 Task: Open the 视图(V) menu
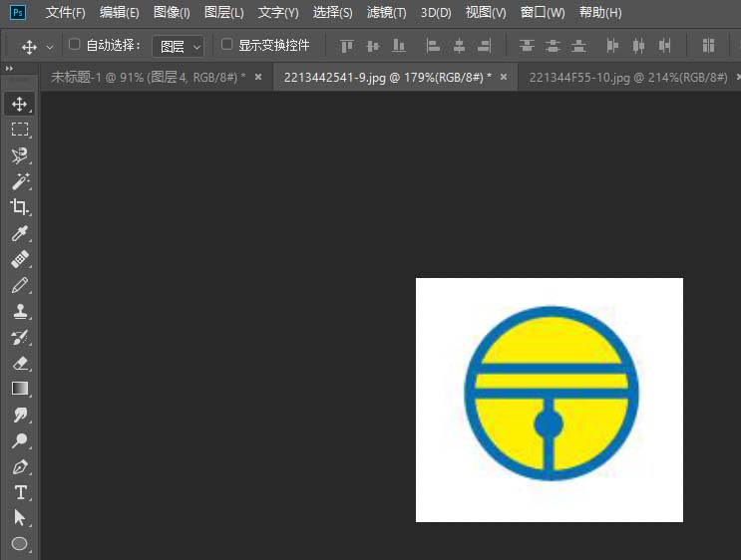tap(486, 12)
